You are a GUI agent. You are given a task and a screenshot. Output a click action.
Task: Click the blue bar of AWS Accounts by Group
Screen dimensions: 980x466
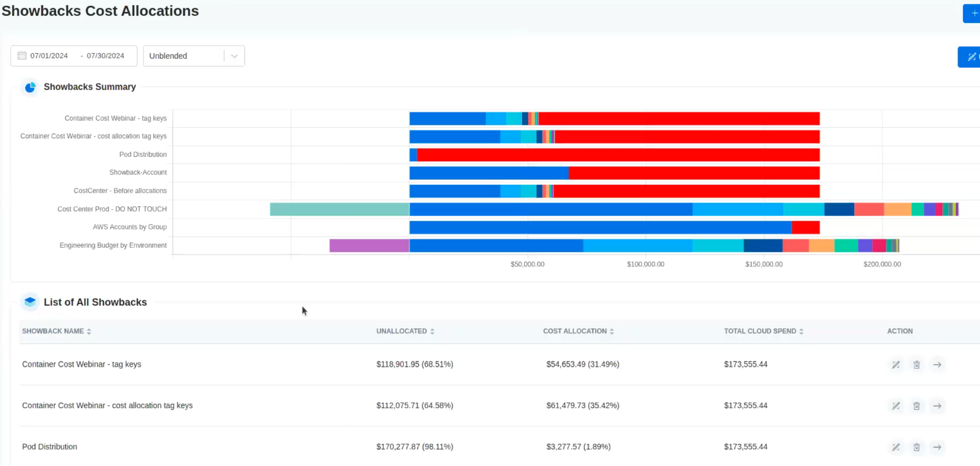pyautogui.click(x=601, y=227)
